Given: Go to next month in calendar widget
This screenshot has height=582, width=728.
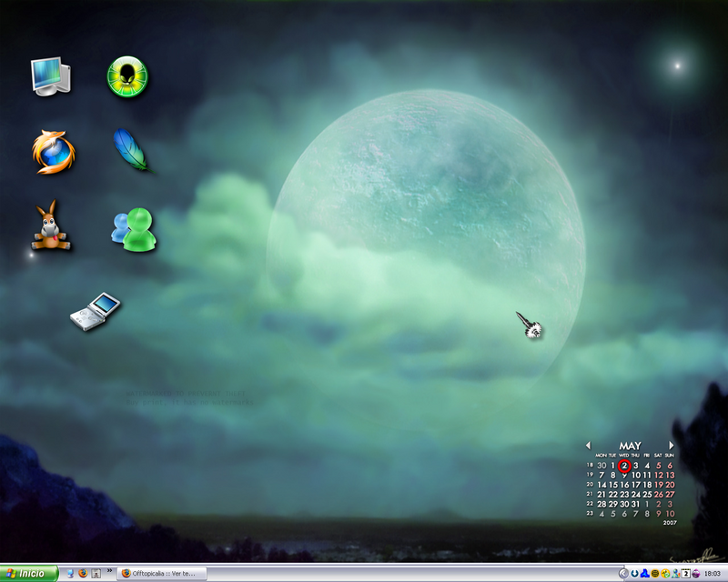Looking at the screenshot, I should click(x=672, y=446).
